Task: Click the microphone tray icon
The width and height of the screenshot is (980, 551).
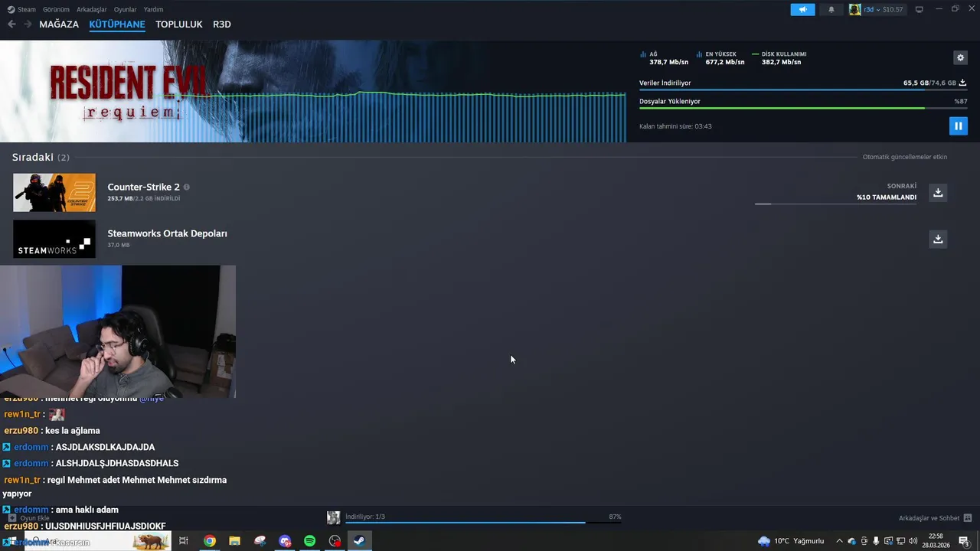Action: (877, 541)
